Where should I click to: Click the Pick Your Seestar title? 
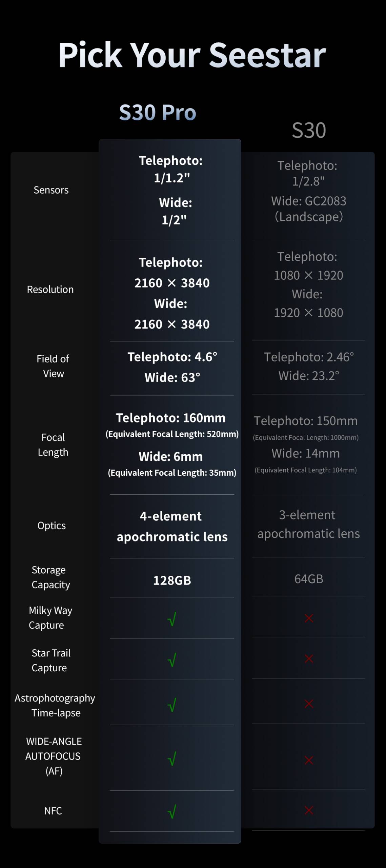pos(192,56)
